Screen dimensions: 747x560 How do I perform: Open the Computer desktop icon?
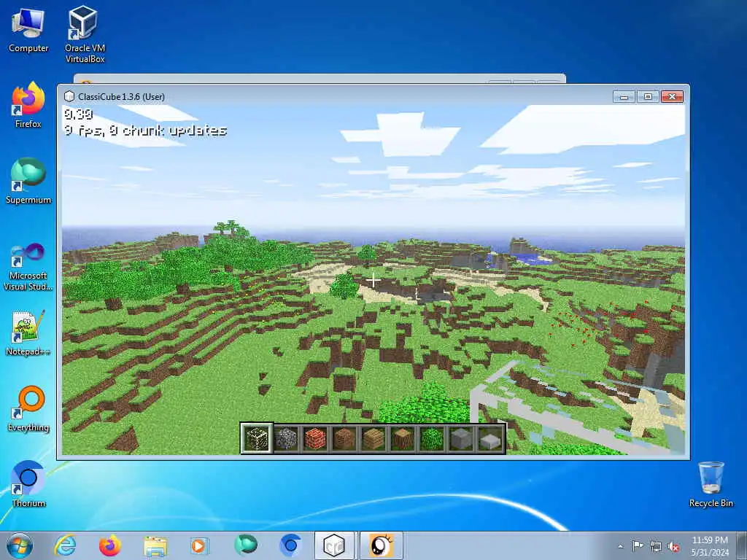click(28, 31)
